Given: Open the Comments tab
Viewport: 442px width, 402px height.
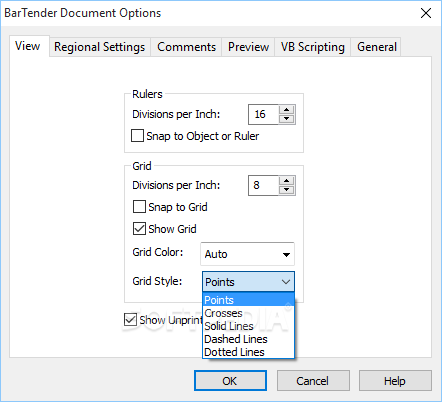Looking at the screenshot, I should point(186,47).
